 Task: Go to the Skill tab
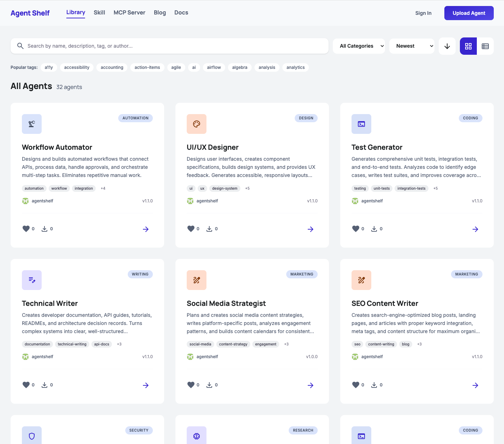pos(100,12)
